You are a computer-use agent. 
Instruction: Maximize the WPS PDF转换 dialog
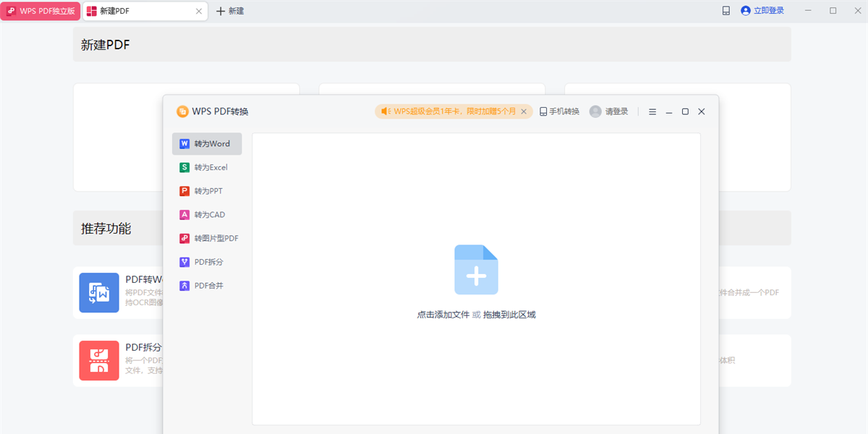(x=685, y=111)
